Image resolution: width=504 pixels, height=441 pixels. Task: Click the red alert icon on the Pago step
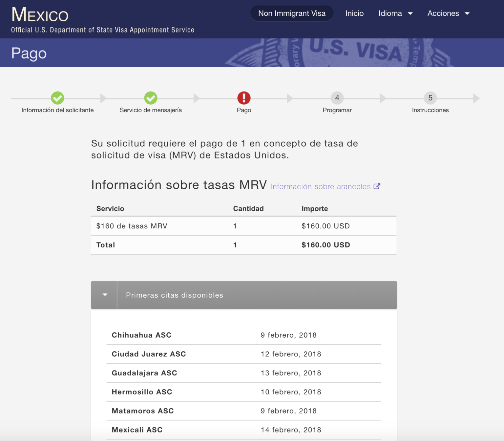pos(244,98)
